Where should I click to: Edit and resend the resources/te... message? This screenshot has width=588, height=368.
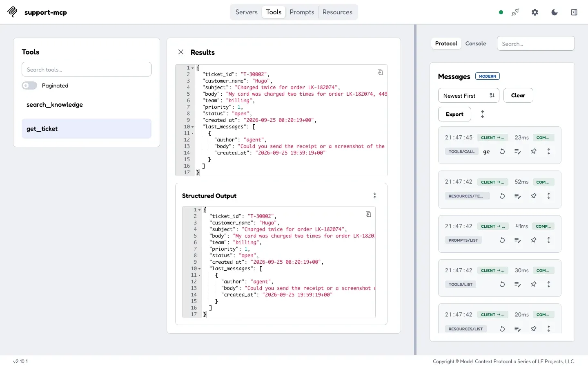point(518,196)
